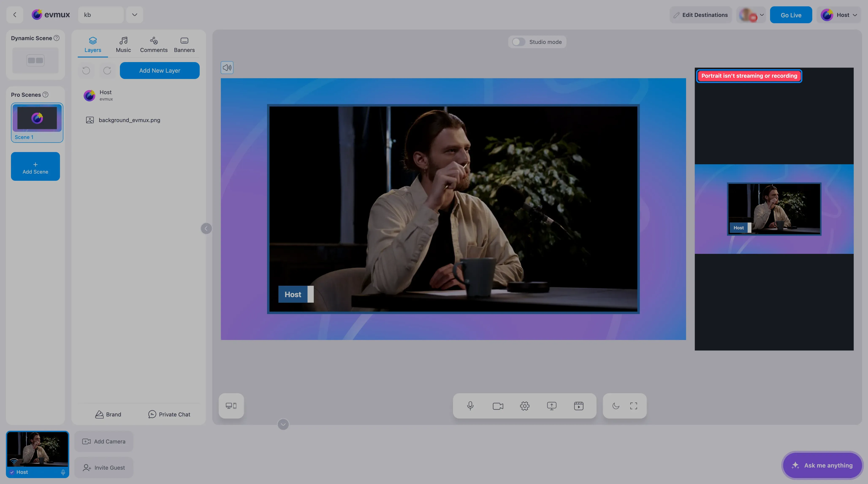Open the destinations avatar dropdown
The width and height of the screenshot is (868, 484).
[751, 15]
